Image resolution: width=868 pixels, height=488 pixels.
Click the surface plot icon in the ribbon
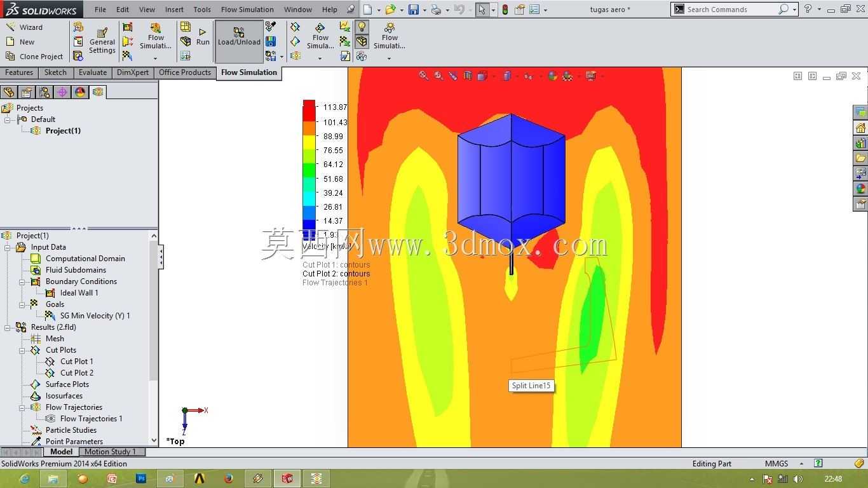(x=295, y=41)
